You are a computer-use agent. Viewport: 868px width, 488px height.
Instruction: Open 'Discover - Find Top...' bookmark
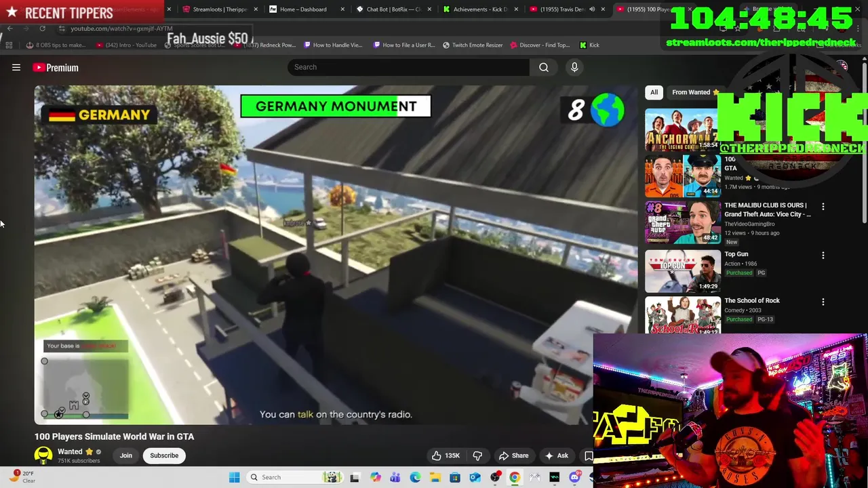[540, 45]
